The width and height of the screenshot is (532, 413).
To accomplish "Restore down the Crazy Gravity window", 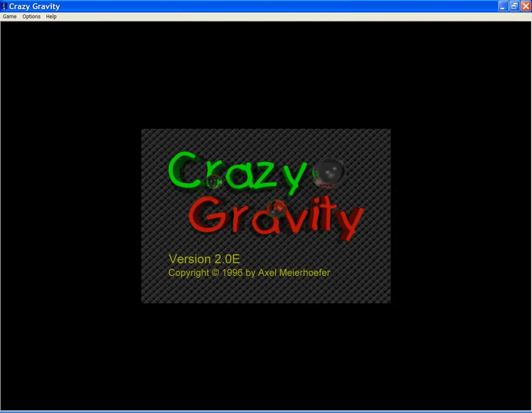I will [x=514, y=6].
